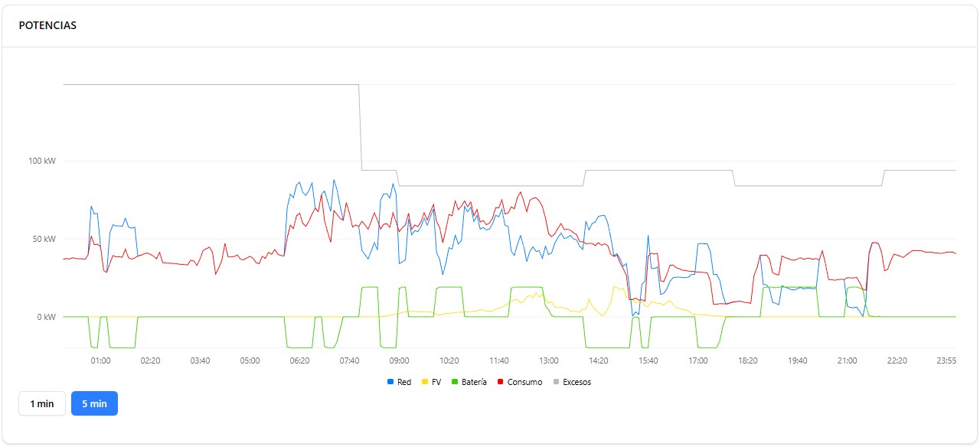Click the 13:00 time axis label

pos(548,361)
